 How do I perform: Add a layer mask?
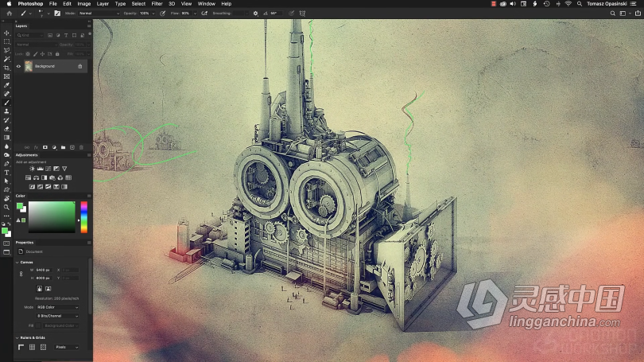point(45,147)
